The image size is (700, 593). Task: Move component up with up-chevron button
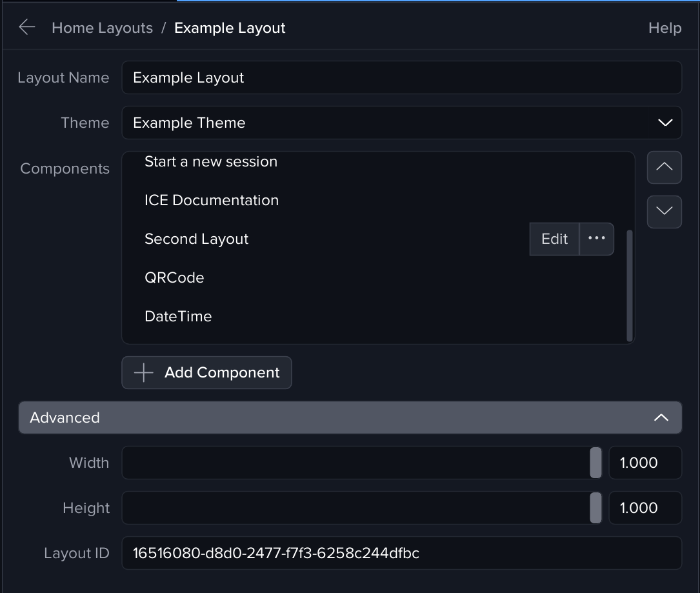664,167
